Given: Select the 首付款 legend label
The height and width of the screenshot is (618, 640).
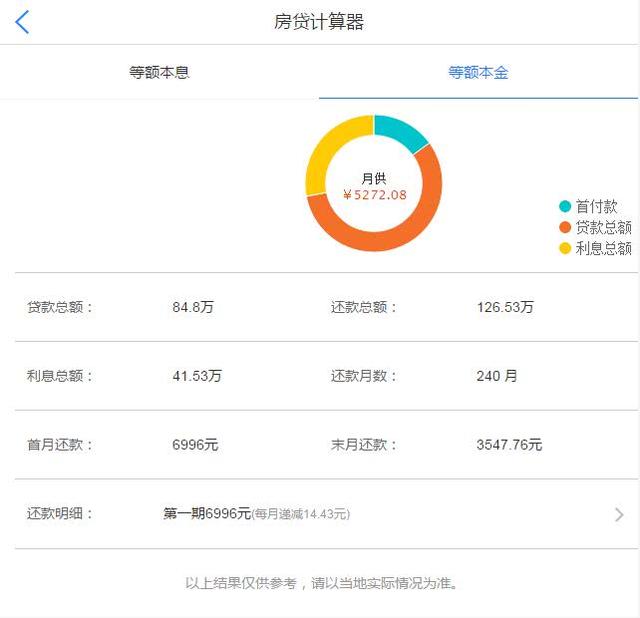Looking at the screenshot, I should click(596, 207).
